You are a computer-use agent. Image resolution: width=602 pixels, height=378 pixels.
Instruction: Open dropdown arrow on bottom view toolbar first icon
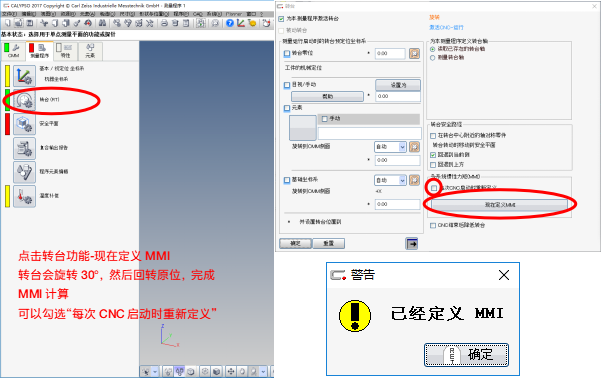(x=155, y=371)
